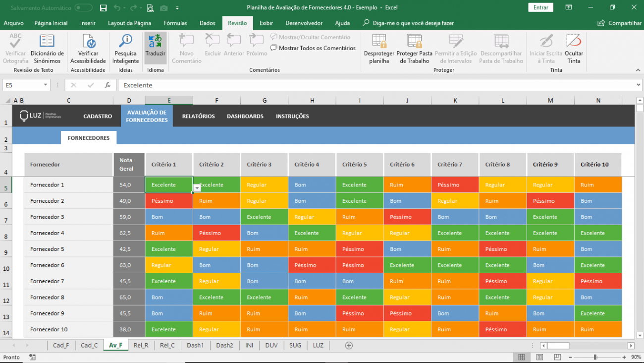Viewport: 644px width, 363px height.
Task: Select column header G
Action: pos(265,101)
